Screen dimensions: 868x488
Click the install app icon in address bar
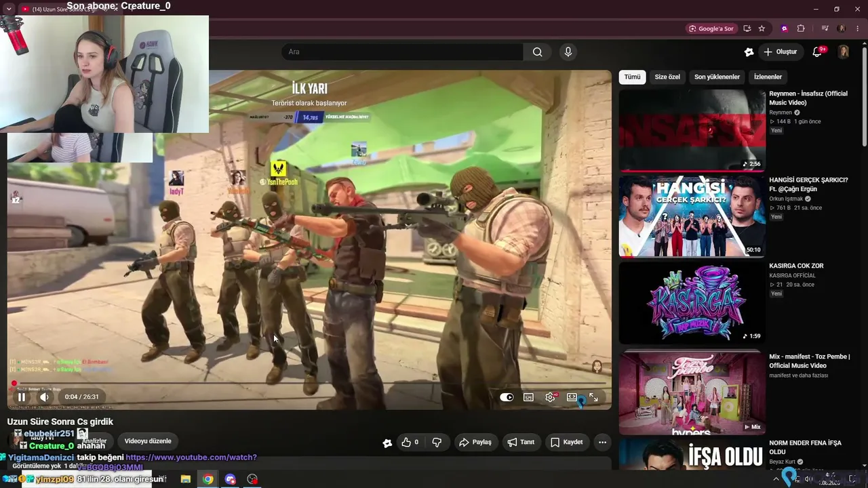[x=747, y=28]
